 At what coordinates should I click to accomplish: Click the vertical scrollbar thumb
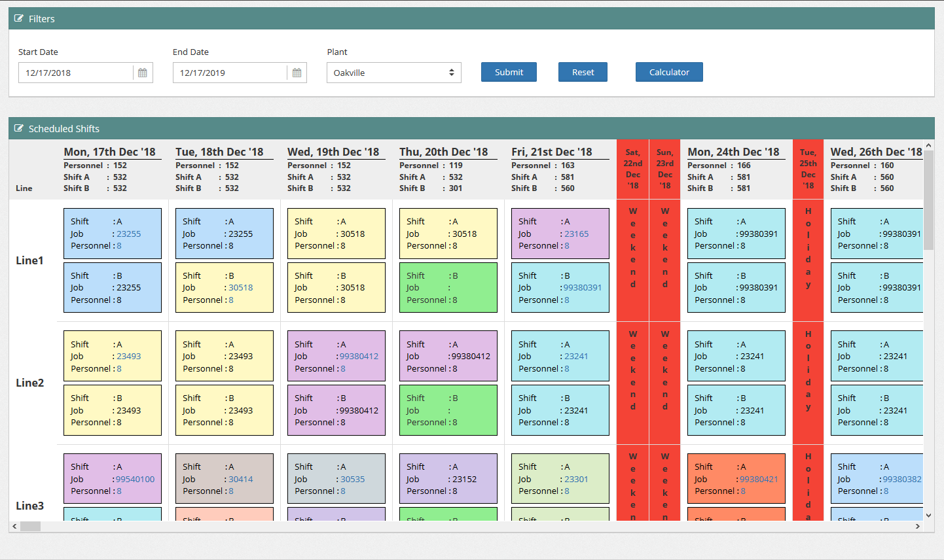click(x=928, y=200)
